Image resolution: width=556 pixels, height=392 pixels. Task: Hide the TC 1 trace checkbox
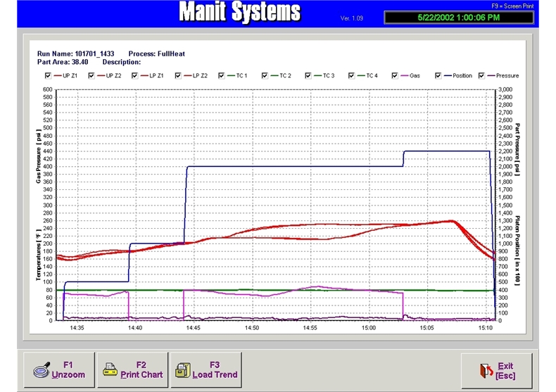222,75
